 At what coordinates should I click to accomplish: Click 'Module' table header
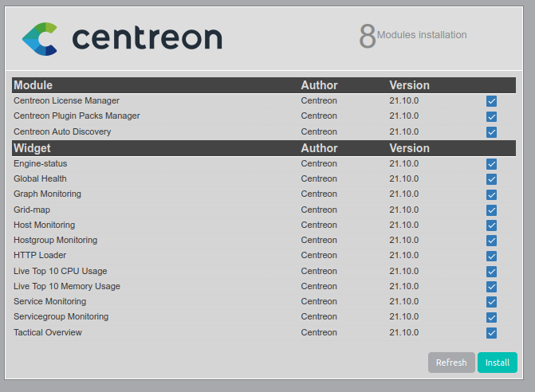tap(33, 85)
